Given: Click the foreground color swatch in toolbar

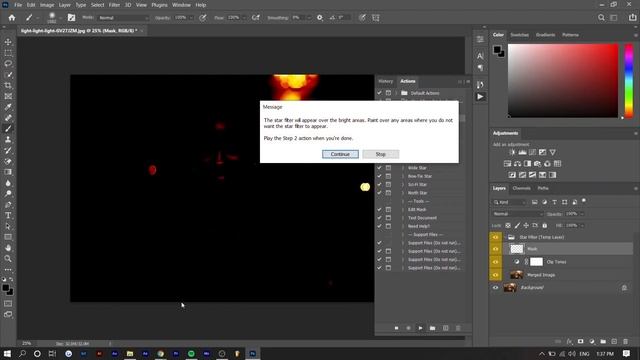Looking at the screenshot, I should click(5, 288).
